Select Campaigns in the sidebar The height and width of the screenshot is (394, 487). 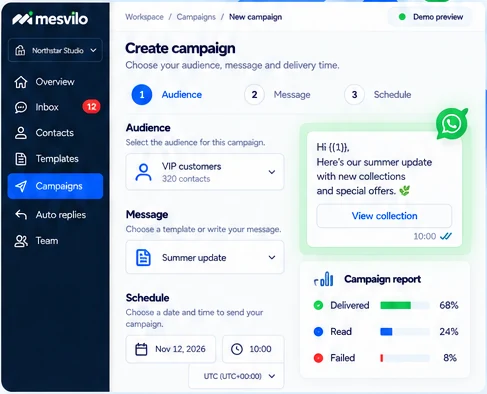55,186
